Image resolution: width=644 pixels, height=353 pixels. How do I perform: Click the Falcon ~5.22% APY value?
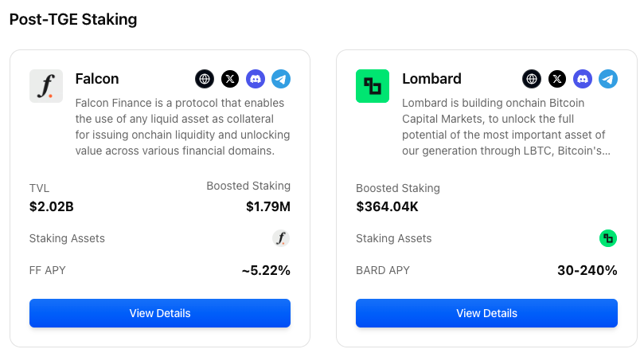click(266, 271)
